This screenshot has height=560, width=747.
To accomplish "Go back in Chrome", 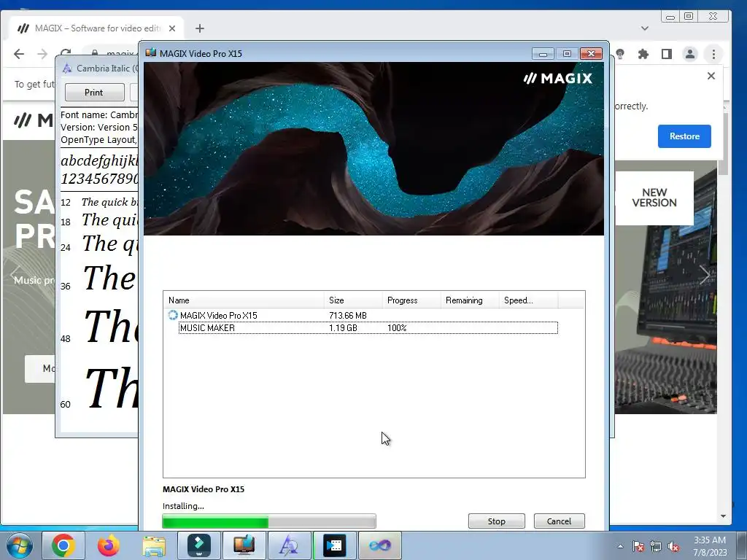I will click(19, 54).
